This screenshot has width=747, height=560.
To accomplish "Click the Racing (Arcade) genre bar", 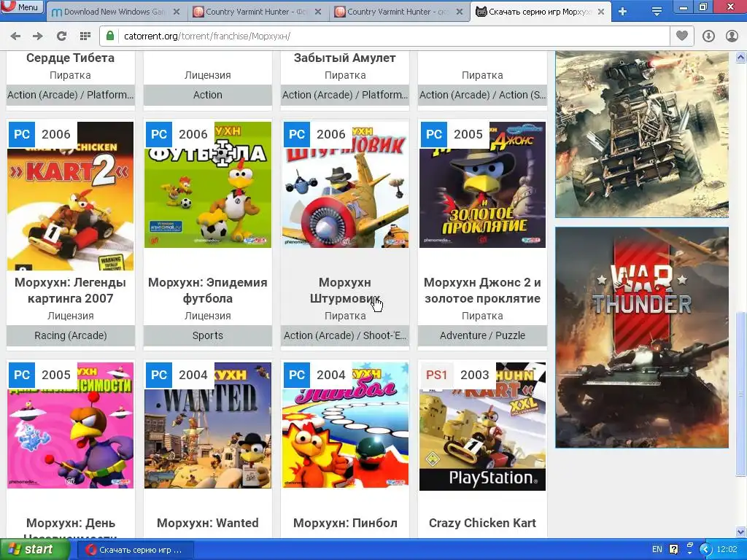I will pos(71,335).
